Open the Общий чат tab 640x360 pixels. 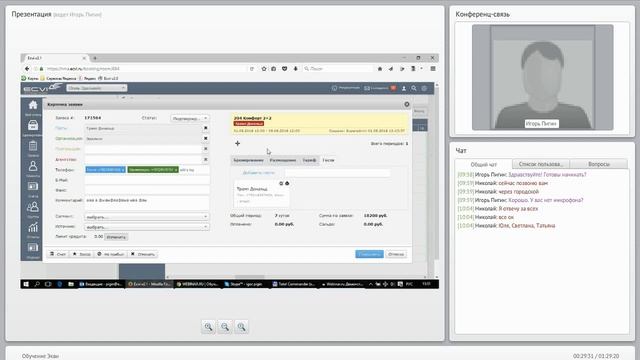(x=484, y=164)
